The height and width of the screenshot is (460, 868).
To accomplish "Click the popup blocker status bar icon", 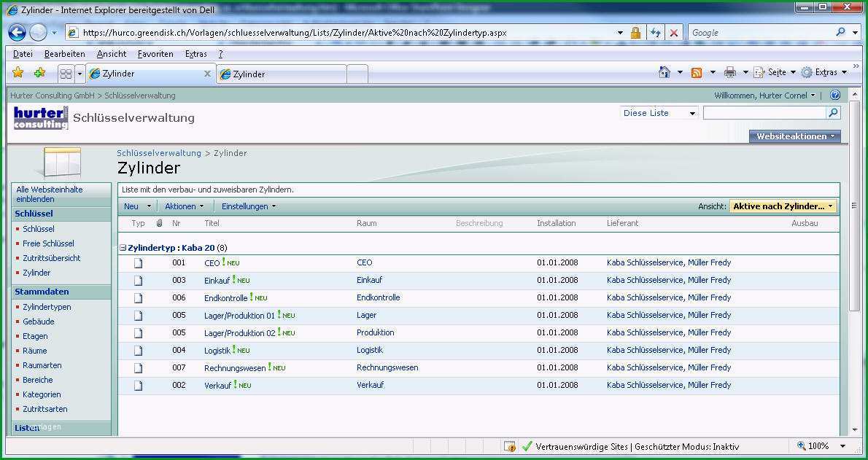I will [x=509, y=446].
